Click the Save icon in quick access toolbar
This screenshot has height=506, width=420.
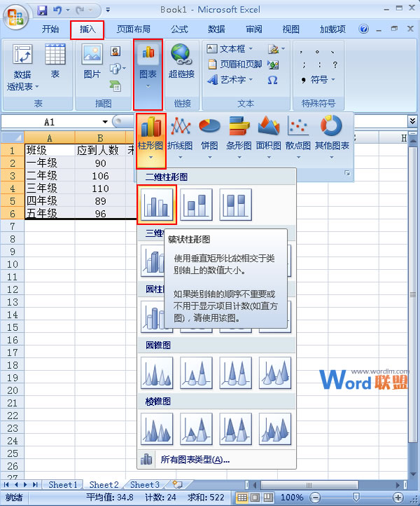coord(42,11)
